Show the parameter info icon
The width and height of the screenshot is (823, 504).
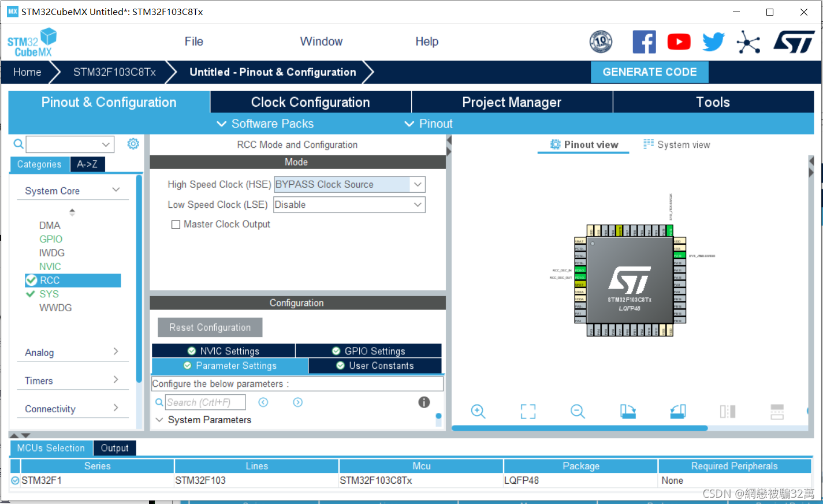[x=424, y=402]
